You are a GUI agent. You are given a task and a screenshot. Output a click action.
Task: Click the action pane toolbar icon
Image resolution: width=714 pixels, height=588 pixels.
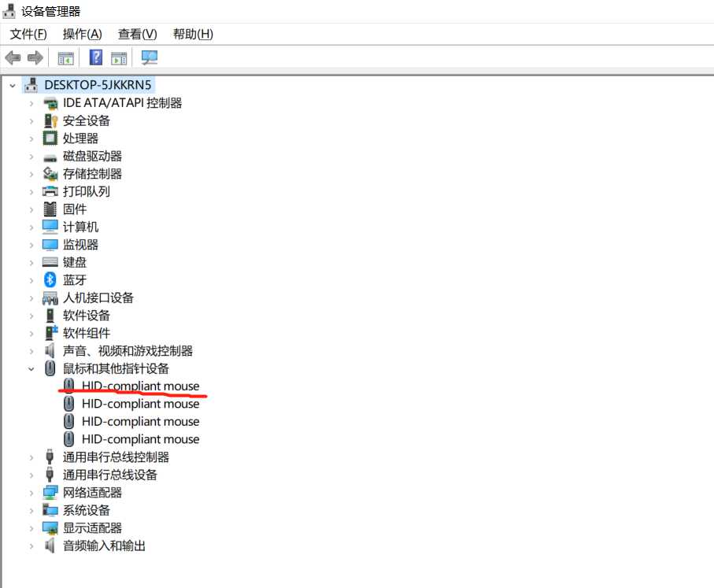tap(119, 58)
